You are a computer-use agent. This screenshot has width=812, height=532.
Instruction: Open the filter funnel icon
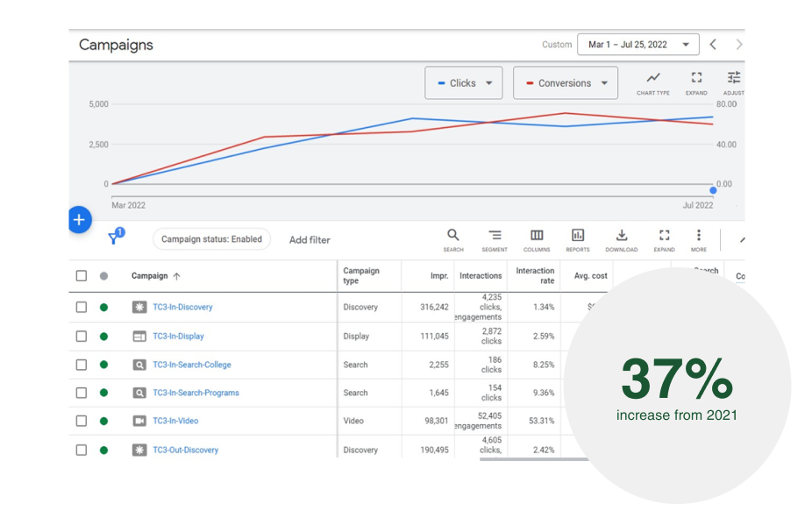click(x=115, y=237)
